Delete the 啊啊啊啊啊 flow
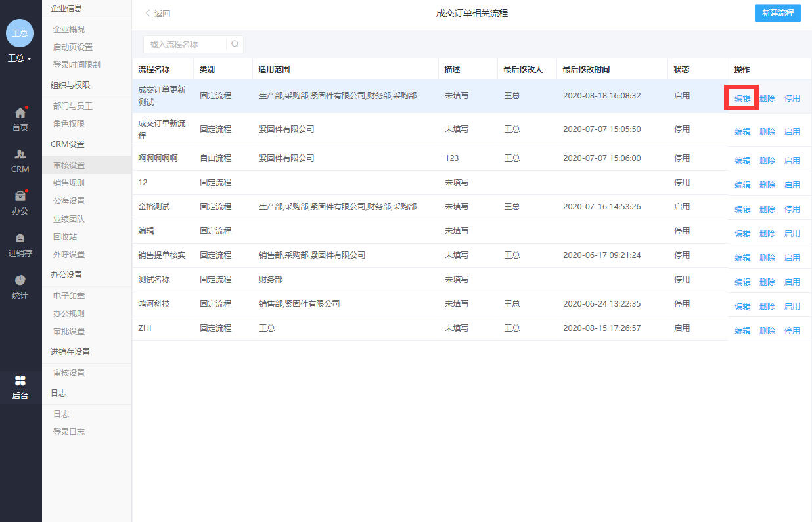The image size is (812, 522). (767, 161)
